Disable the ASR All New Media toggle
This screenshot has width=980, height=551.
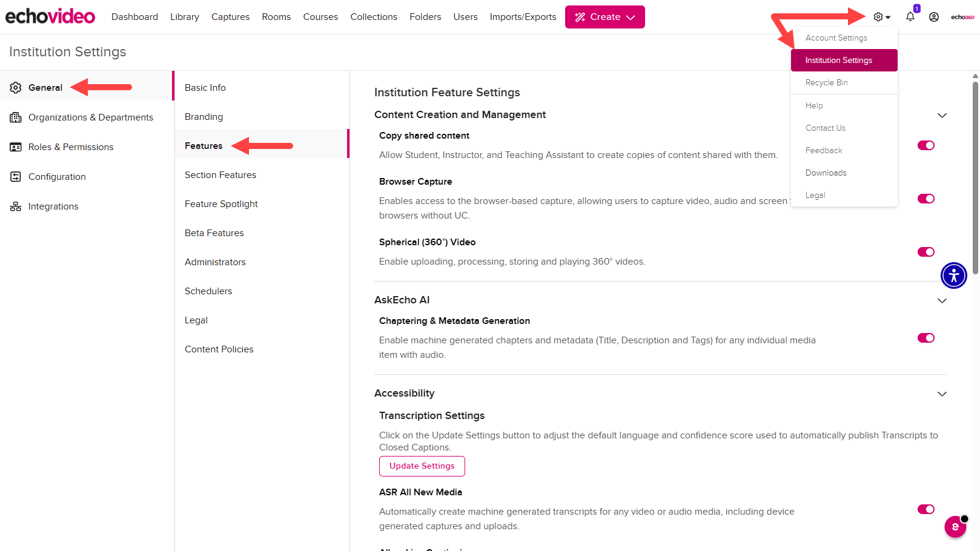[925, 509]
